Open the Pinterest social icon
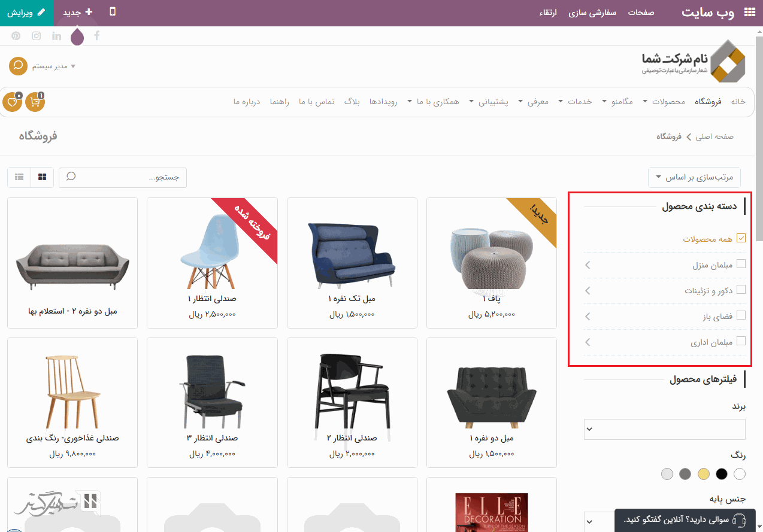The height and width of the screenshot is (532, 763). pos(16,36)
